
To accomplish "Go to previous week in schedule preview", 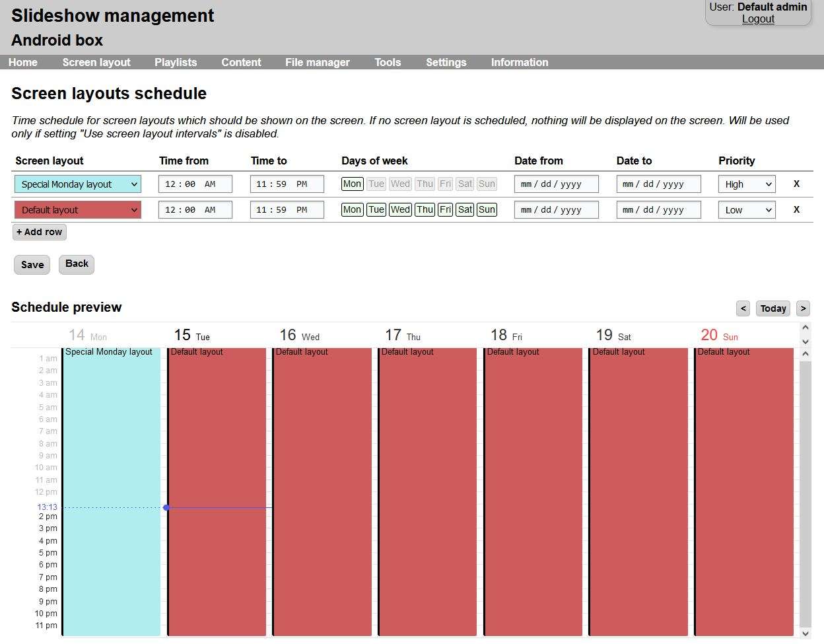I will click(743, 308).
